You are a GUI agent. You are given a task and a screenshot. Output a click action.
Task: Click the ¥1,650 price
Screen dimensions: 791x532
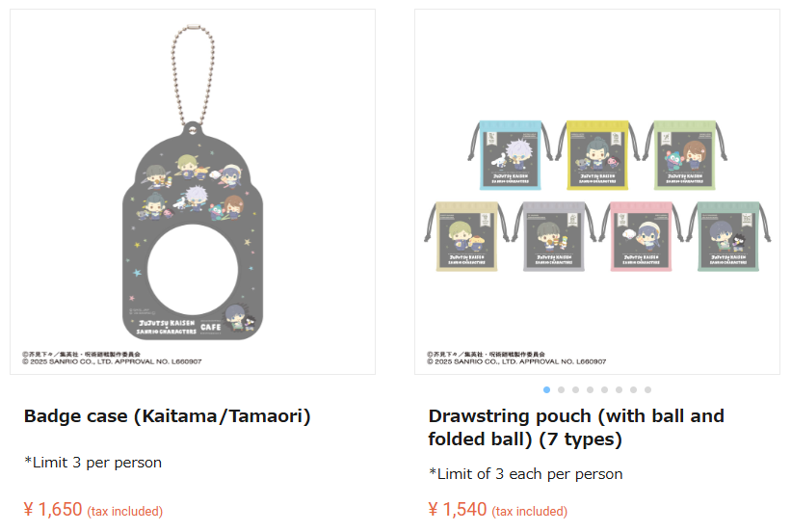coord(53,510)
